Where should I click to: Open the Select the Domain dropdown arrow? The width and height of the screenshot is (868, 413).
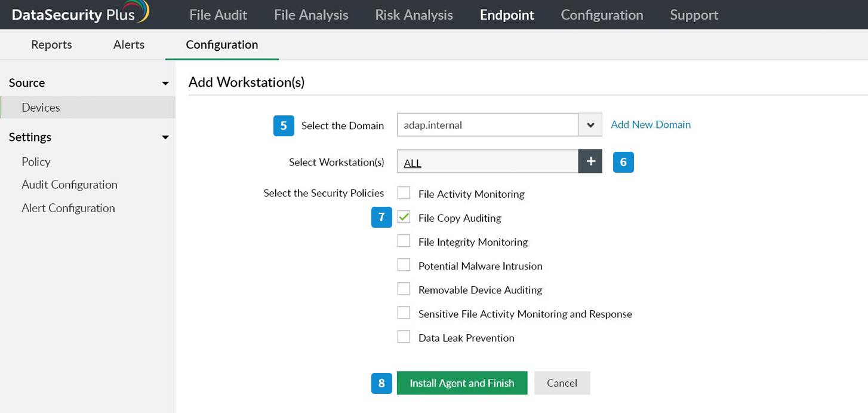(590, 125)
